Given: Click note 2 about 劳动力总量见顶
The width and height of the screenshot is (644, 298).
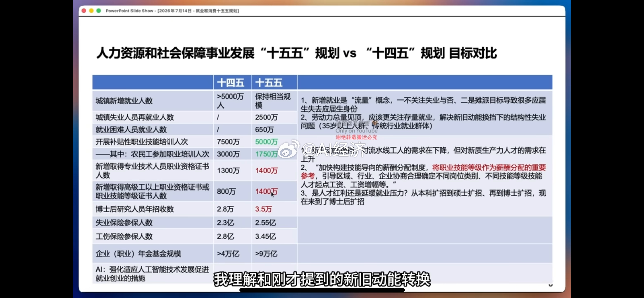Looking at the screenshot, I should 423,121.
